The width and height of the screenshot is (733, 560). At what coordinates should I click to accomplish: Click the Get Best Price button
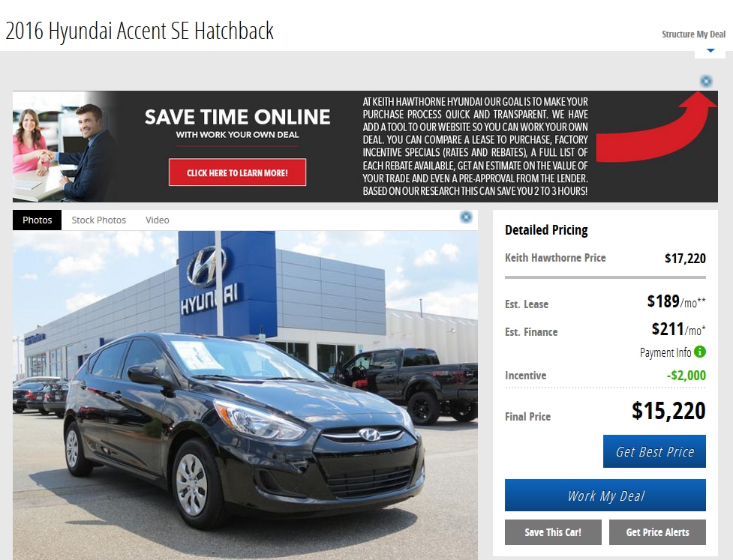pos(654,451)
